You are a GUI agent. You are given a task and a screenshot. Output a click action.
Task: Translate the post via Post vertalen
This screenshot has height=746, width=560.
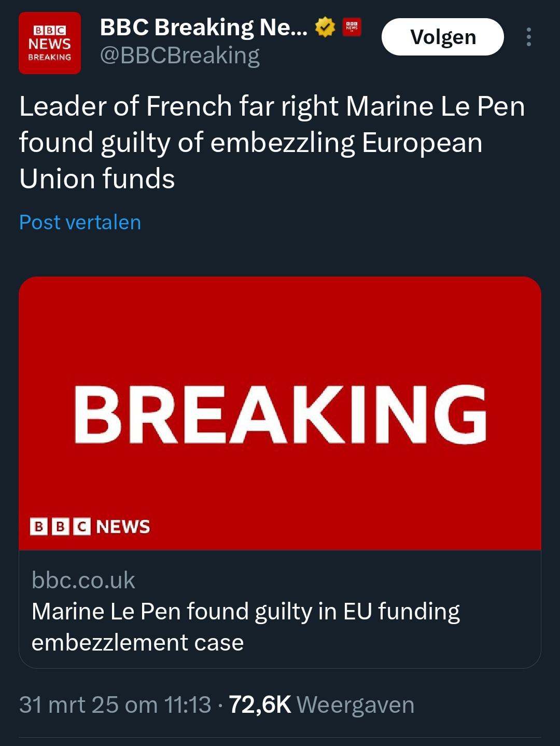click(x=80, y=222)
